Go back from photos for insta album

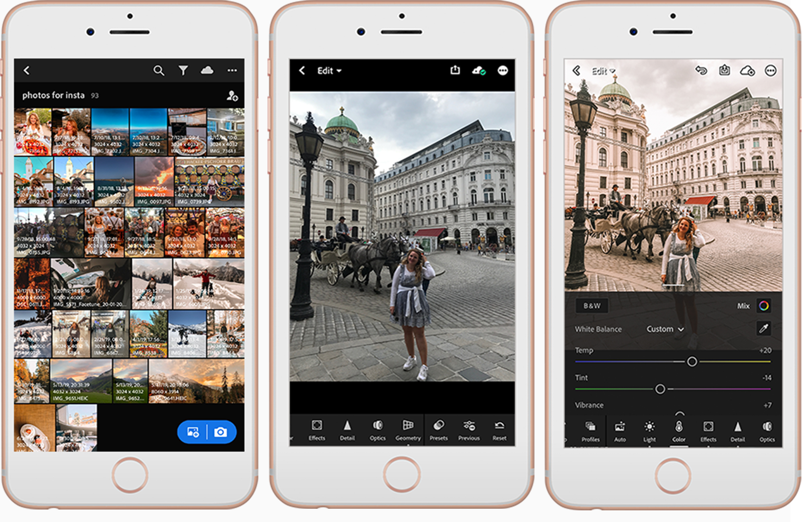pyautogui.click(x=26, y=71)
